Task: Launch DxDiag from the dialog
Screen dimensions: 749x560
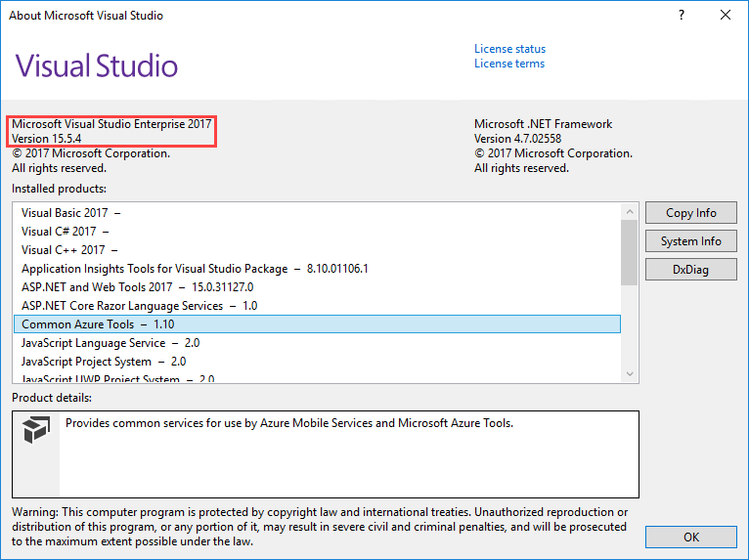Action: click(690, 269)
